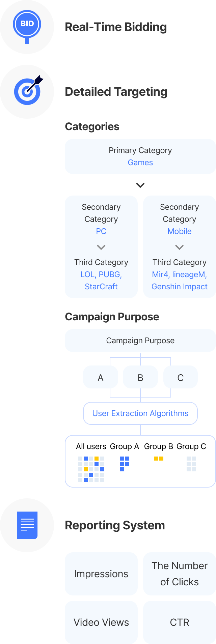Click the All users dot grid

tap(91, 469)
